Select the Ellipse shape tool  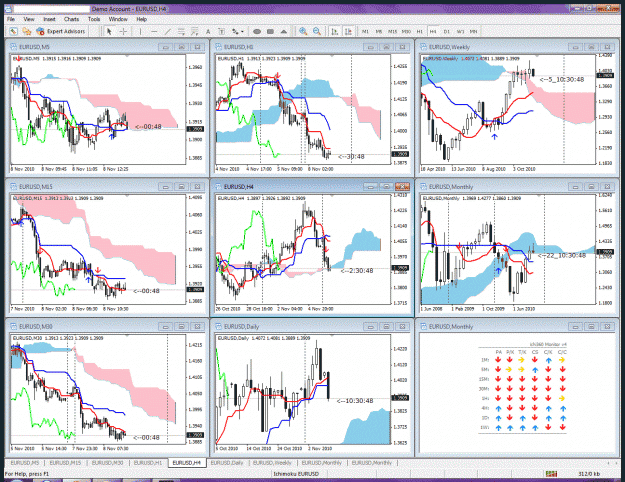[257, 31]
